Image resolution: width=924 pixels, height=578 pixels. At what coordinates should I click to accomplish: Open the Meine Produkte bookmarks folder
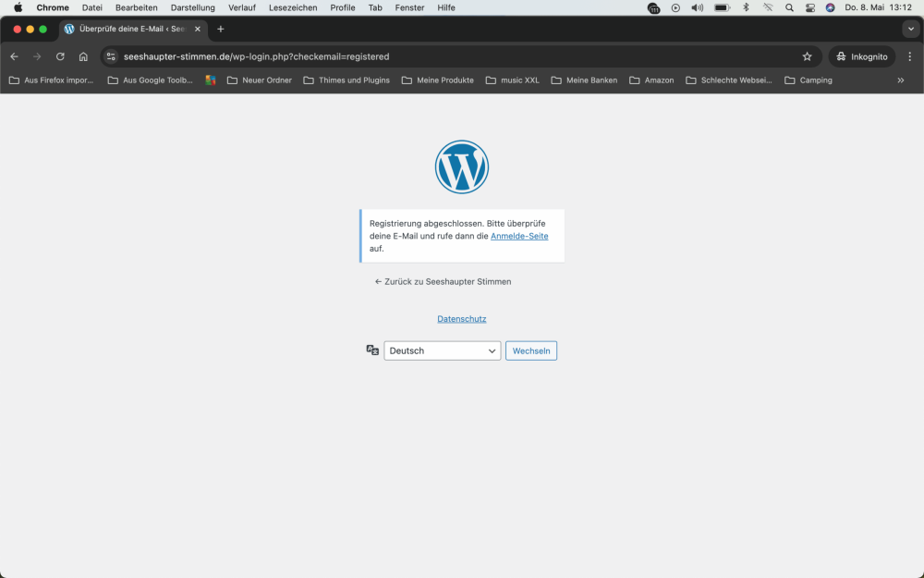[x=438, y=80]
